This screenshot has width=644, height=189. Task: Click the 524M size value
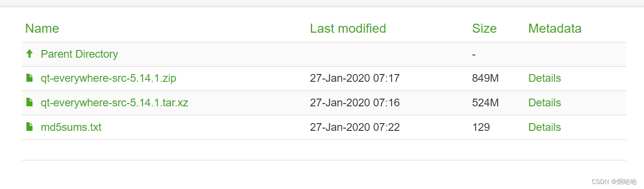[x=485, y=103]
